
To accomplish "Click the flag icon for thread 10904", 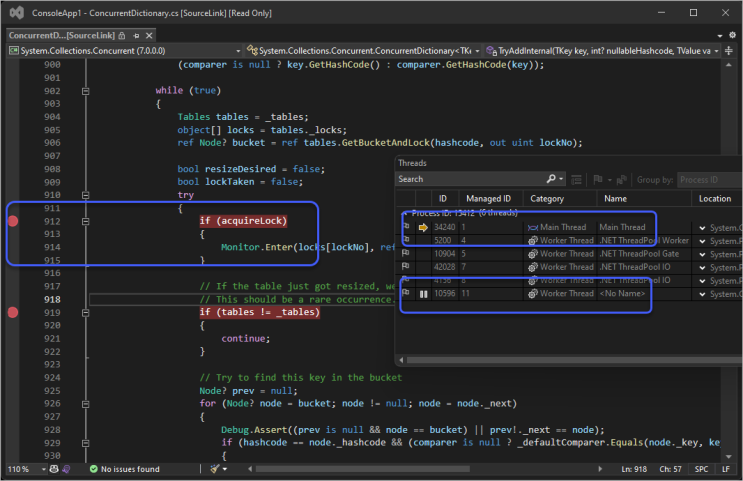I will coord(406,254).
